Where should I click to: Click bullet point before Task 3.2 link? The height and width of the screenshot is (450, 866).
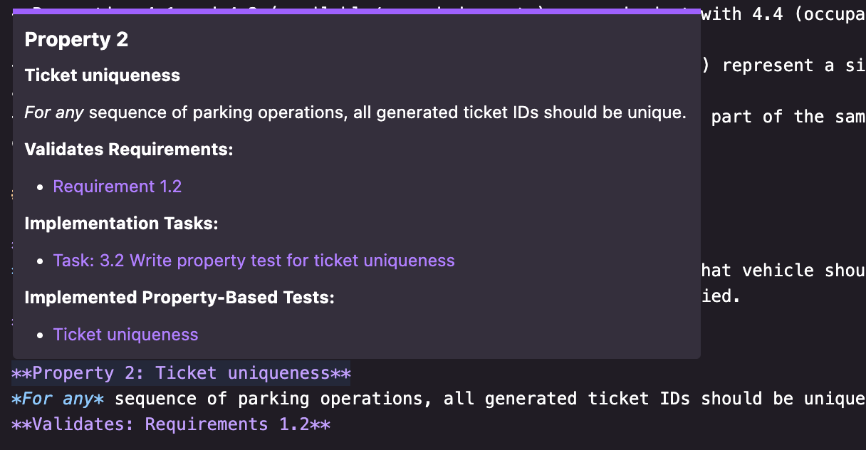point(39,261)
